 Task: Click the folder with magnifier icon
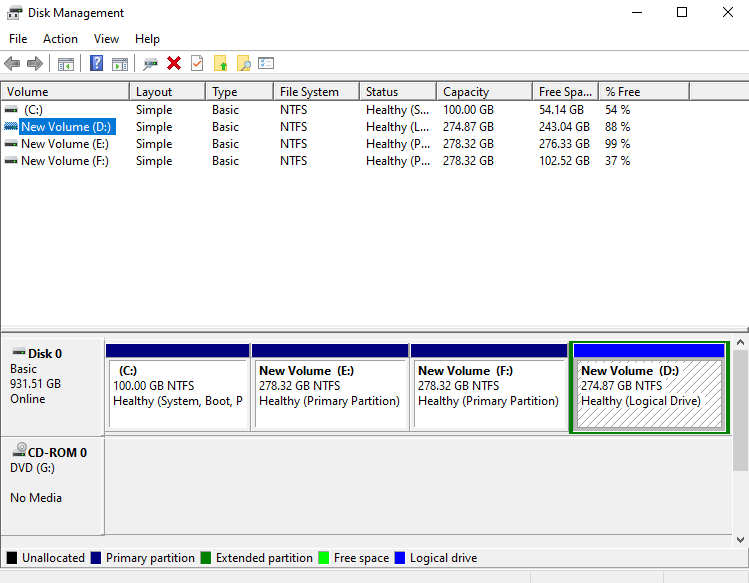pyautogui.click(x=244, y=63)
